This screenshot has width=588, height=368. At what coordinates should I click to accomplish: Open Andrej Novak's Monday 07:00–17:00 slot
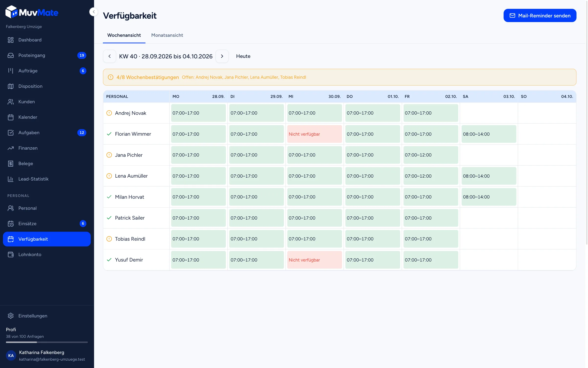(x=198, y=113)
